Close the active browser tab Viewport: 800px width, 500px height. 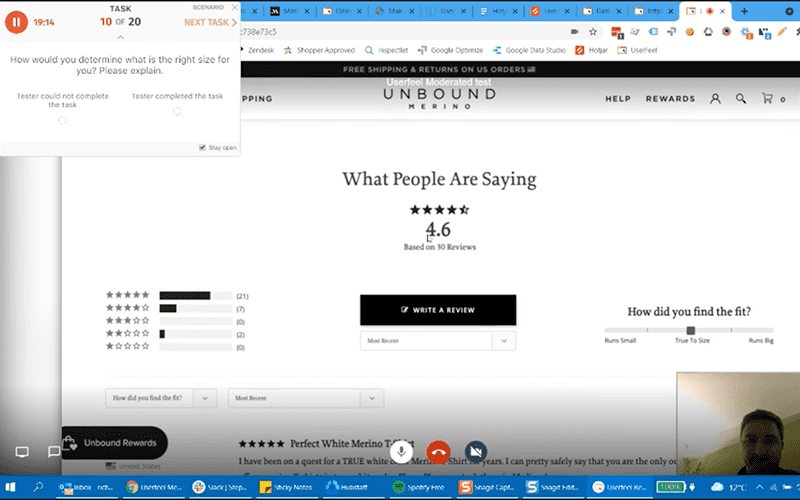(x=722, y=11)
